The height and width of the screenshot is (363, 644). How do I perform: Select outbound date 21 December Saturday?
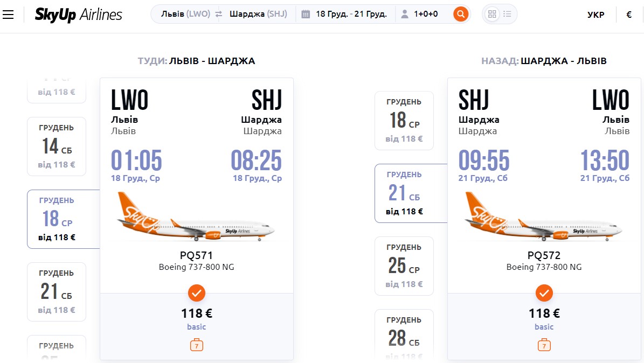pos(57,292)
